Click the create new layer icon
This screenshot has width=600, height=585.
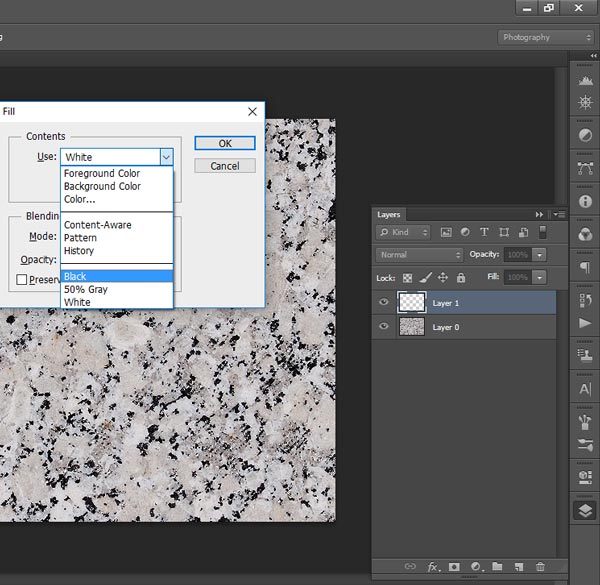pos(520,567)
